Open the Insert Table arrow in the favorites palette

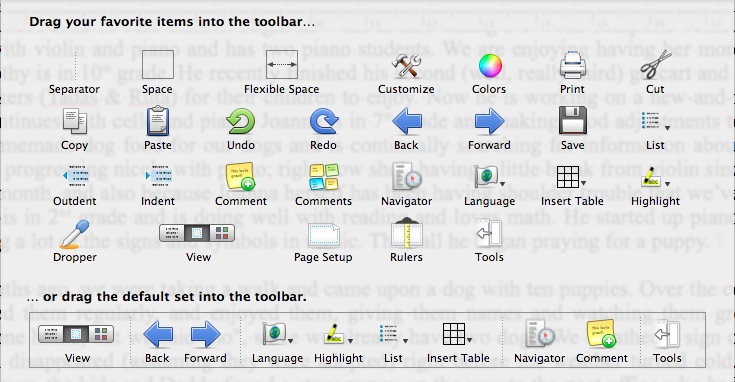pos(584,183)
